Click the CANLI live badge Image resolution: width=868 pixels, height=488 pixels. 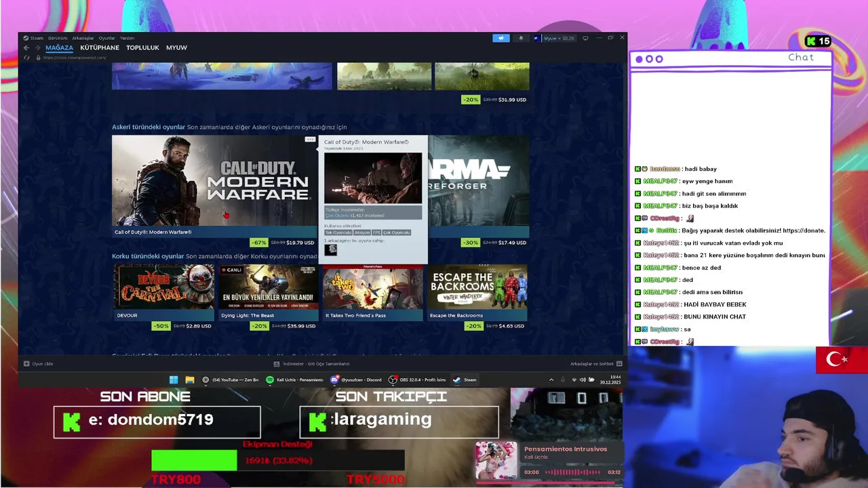pyautogui.click(x=231, y=270)
